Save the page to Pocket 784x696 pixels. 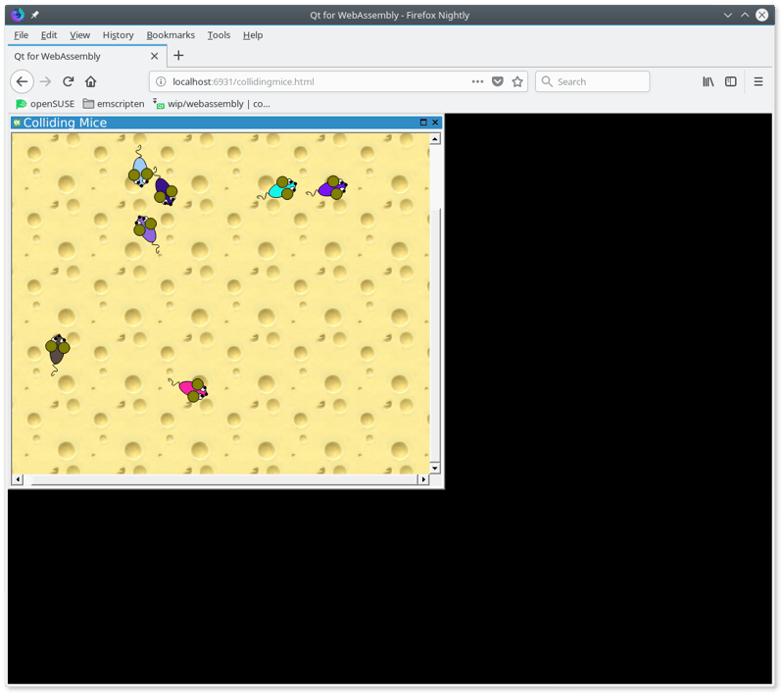[498, 81]
